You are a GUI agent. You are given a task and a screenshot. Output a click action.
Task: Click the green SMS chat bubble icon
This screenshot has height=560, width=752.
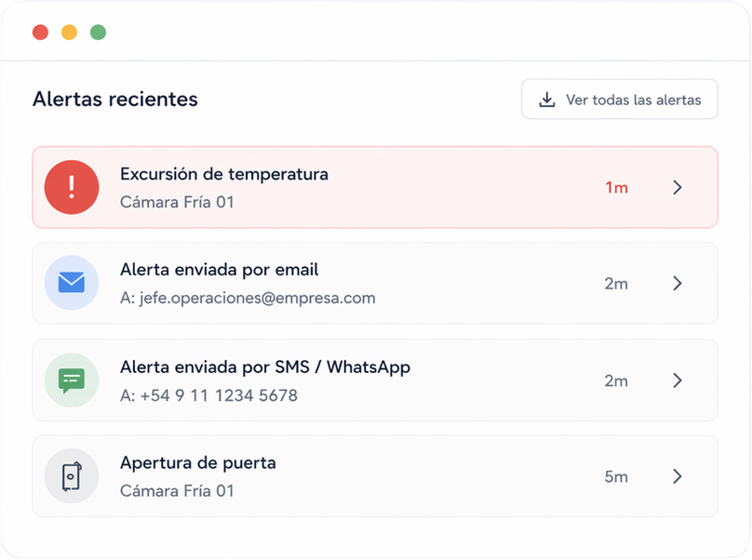click(72, 380)
